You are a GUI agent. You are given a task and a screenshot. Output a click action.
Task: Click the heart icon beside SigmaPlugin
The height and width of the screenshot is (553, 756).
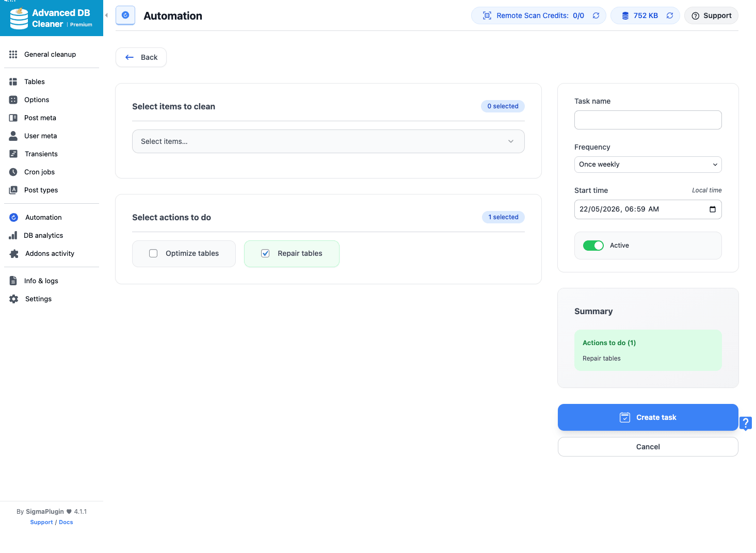click(x=69, y=512)
